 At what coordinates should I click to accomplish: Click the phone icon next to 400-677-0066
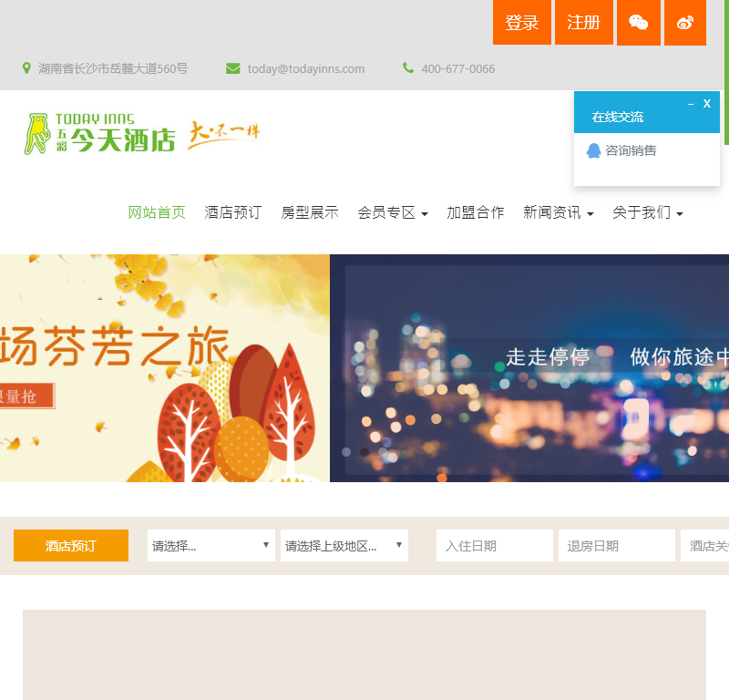point(406,68)
